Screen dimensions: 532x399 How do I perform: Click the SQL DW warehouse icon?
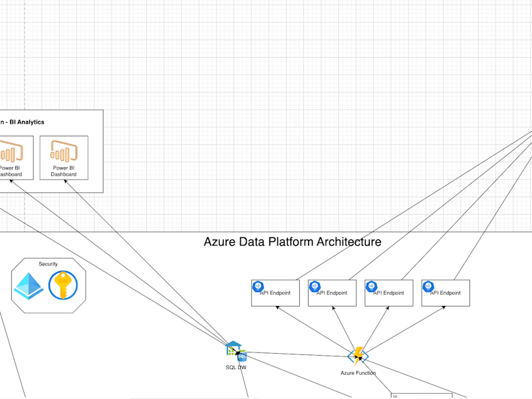(x=236, y=352)
